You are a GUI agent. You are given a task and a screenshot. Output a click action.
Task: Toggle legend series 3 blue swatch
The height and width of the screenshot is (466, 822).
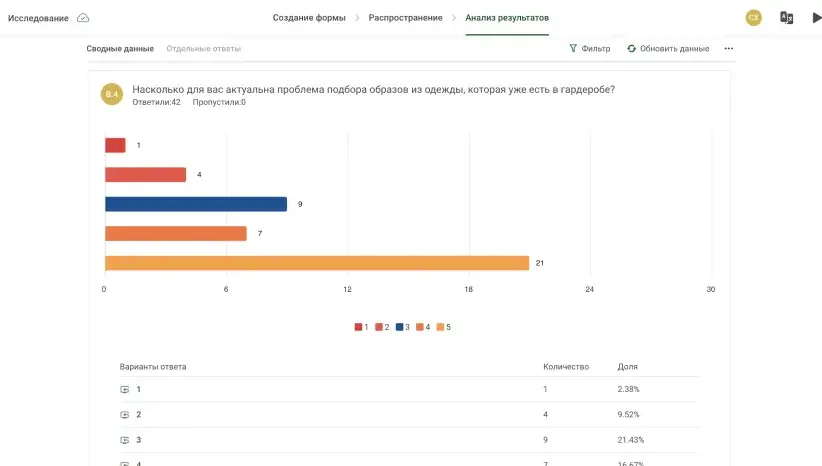(x=399, y=327)
